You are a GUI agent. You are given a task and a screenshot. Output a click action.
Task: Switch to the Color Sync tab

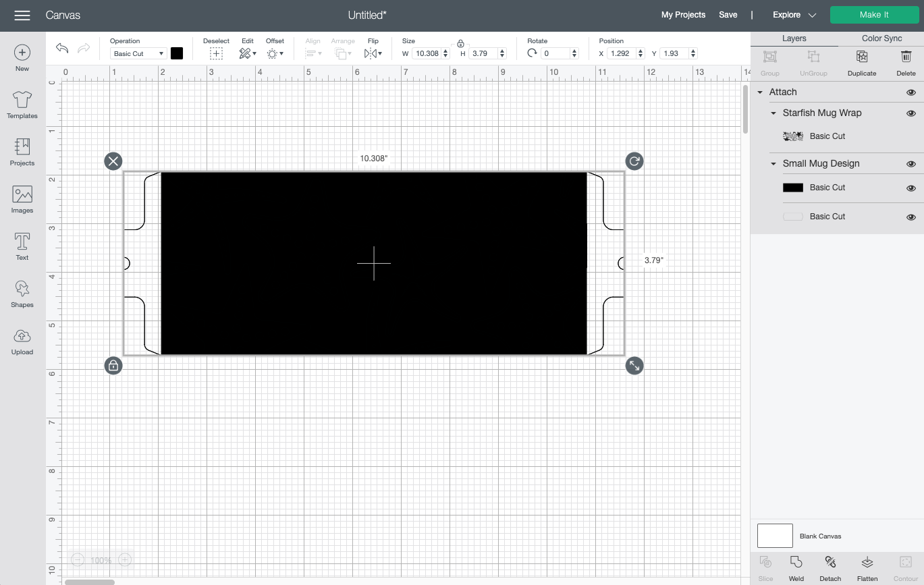click(x=881, y=38)
